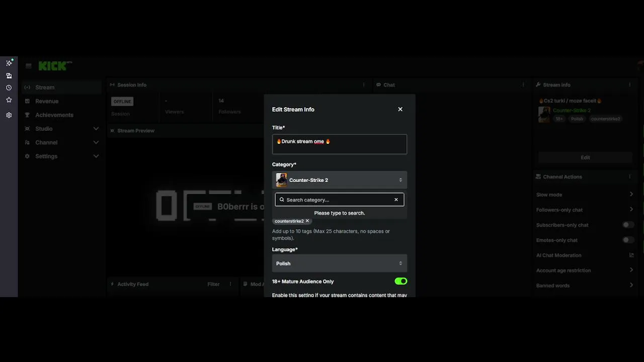This screenshot has height=362, width=644.
Task: Open Slow mode options chevron
Action: click(631, 195)
